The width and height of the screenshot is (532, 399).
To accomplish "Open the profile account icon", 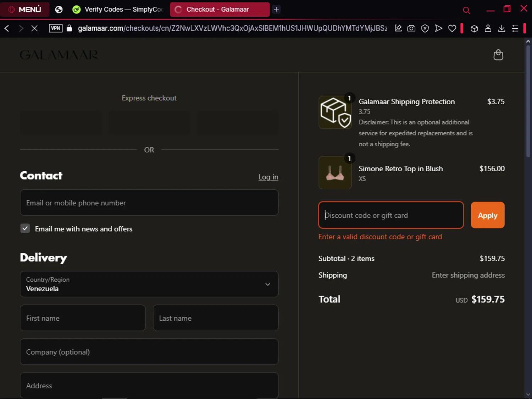I will (x=488, y=28).
